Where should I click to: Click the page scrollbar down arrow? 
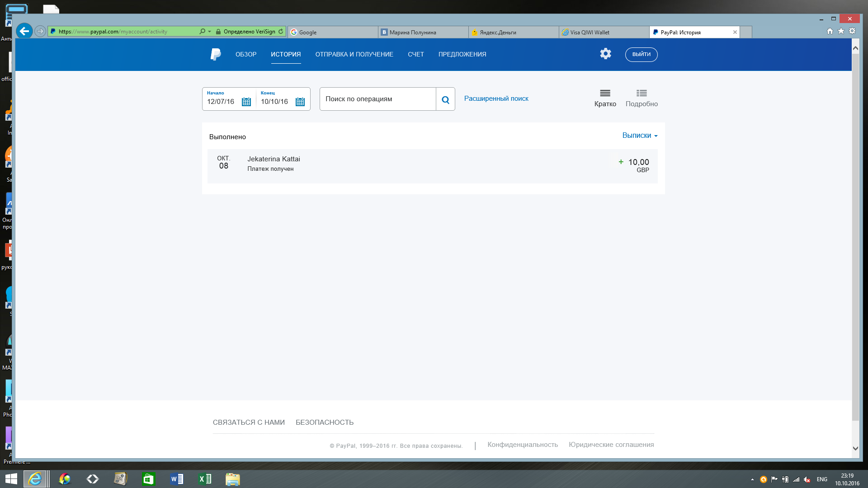tap(855, 448)
